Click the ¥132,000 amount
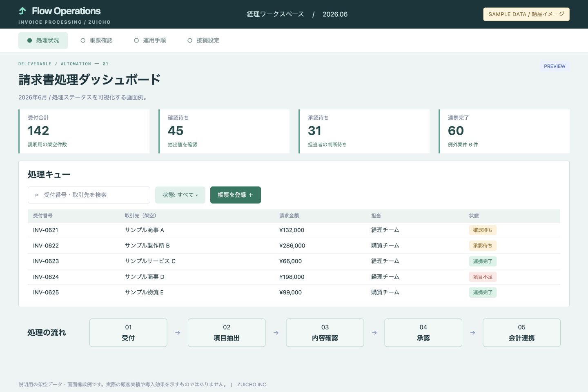Viewport: 588px width, 392px height. click(292, 230)
